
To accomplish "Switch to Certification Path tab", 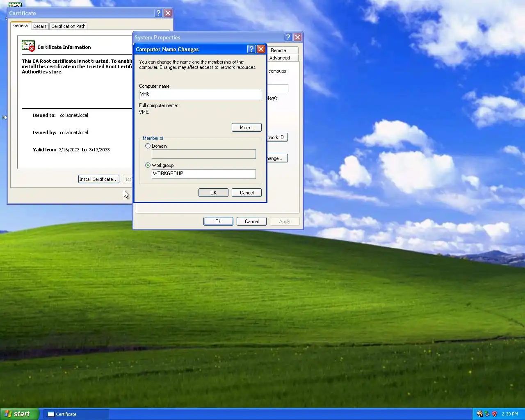I will pyautogui.click(x=68, y=26).
